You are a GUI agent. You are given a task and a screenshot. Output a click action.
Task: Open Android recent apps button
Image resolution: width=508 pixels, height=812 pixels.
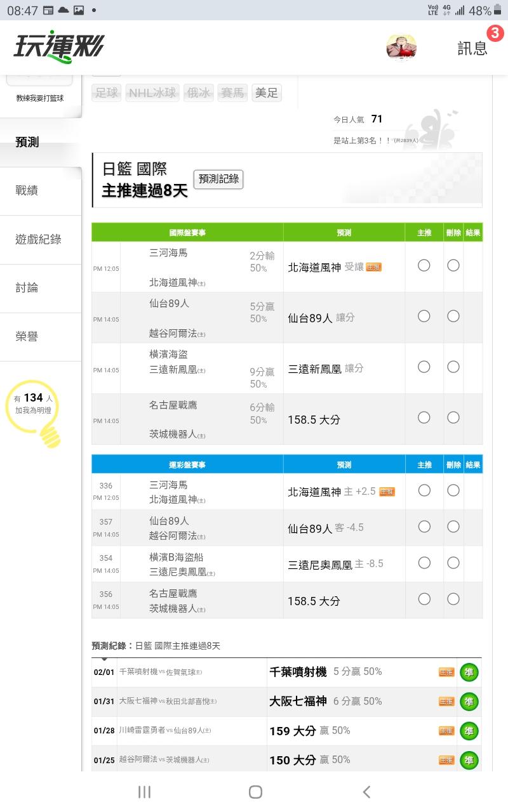pyautogui.click(x=144, y=791)
